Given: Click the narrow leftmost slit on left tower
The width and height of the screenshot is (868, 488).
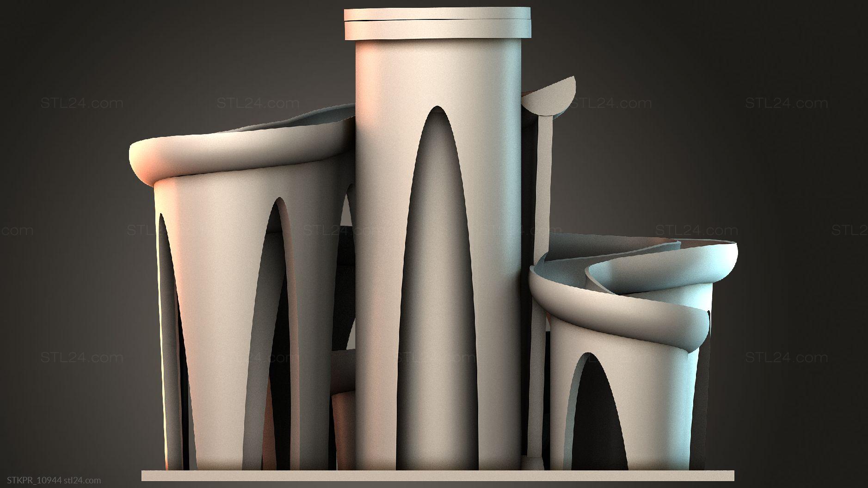Looking at the screenshot, I should click(166, 324).
